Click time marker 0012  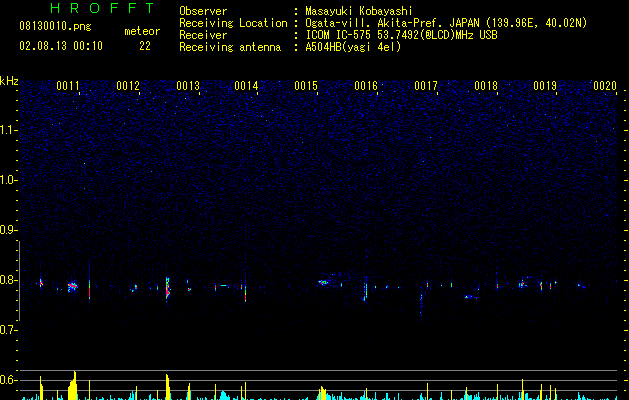pos(128,86)
